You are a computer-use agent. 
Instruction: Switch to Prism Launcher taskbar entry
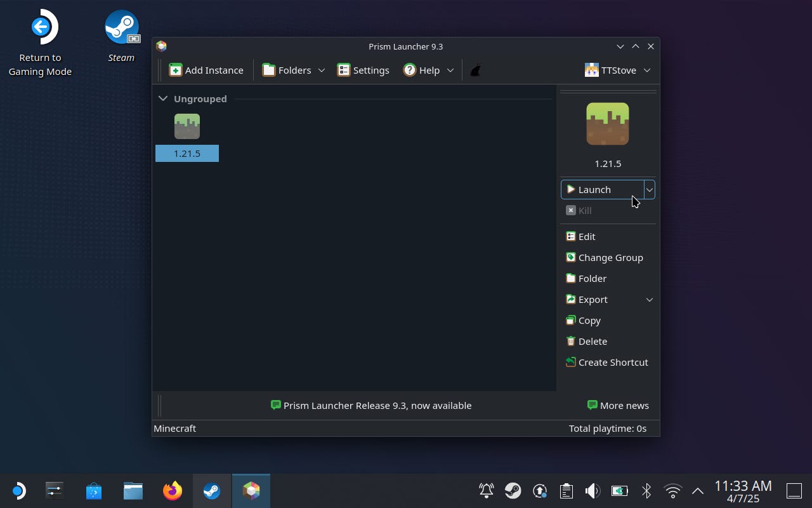251,491
